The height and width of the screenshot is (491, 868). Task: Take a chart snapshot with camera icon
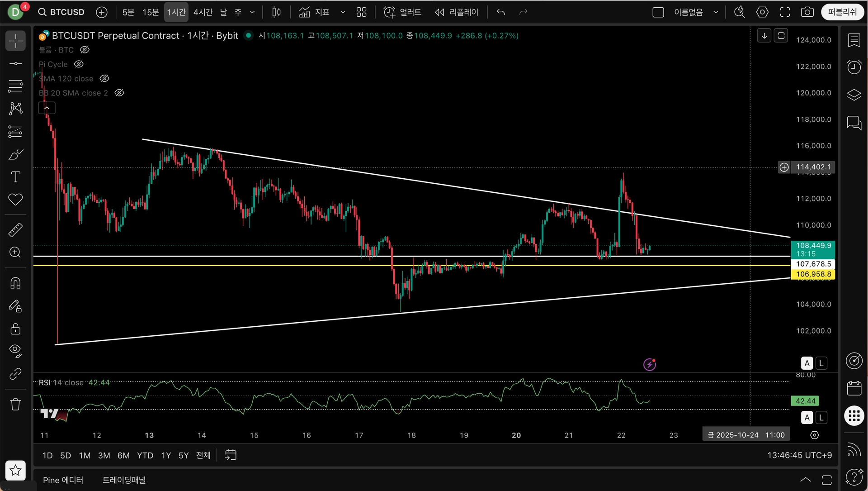[x=807, y=12]
